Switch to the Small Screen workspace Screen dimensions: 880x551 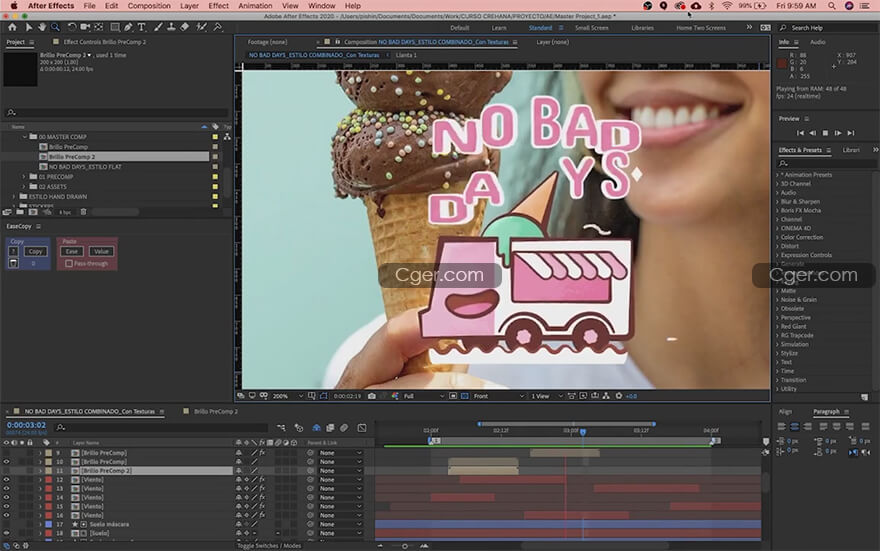591,27
